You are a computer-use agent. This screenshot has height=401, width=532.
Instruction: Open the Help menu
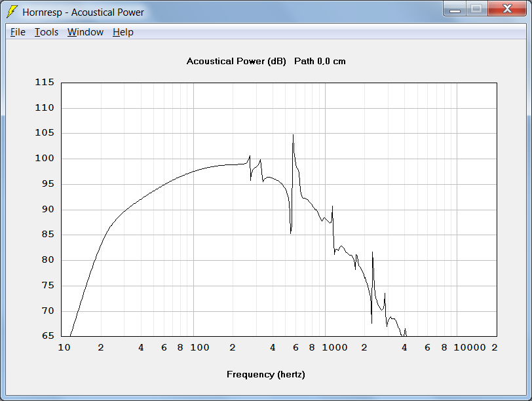[123, 32]
